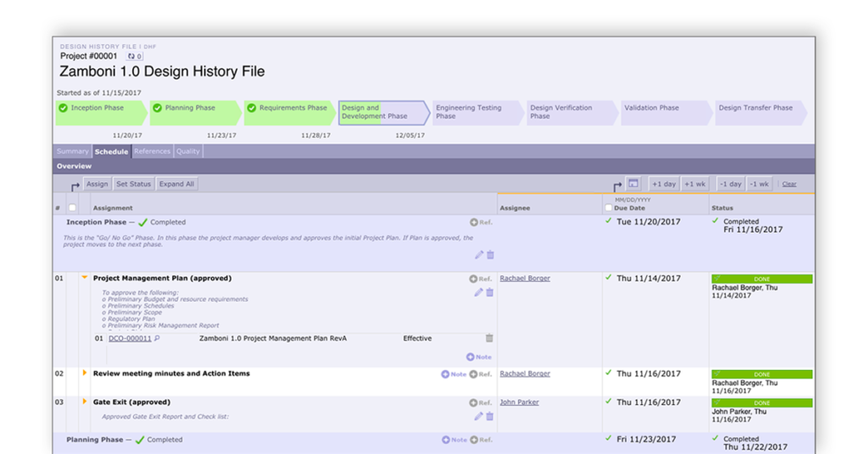Click magnifier icon next to DCO-000011
This screenshot has width=868, height=454.
point(157,339)
